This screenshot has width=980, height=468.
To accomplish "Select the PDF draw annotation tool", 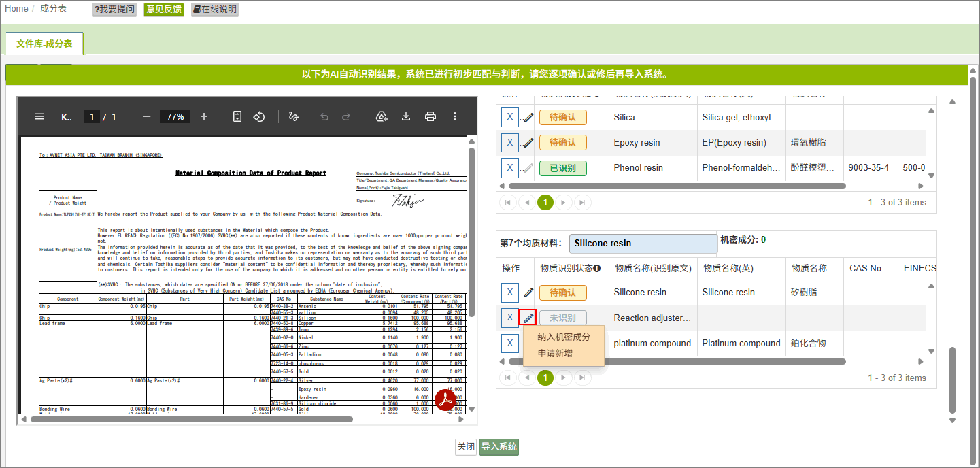I will tap(294, 116).
